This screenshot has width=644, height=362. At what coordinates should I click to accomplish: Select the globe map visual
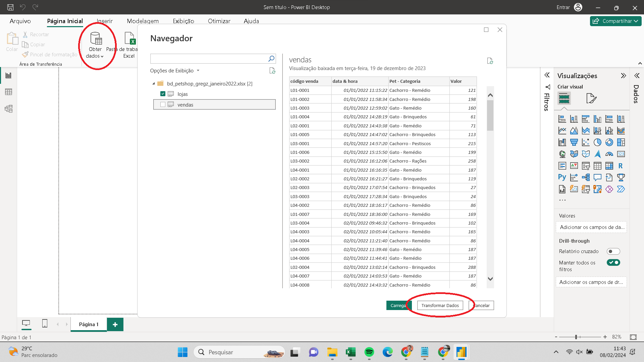click(562, 154)
